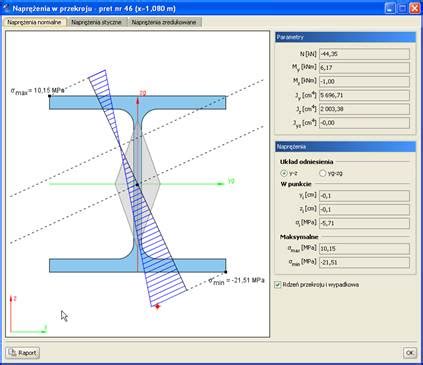Toggle Rdzeń przekroju i wypadkowa checkbox
This screenshot has width=423, height=365.
click(x=278, y=285)
